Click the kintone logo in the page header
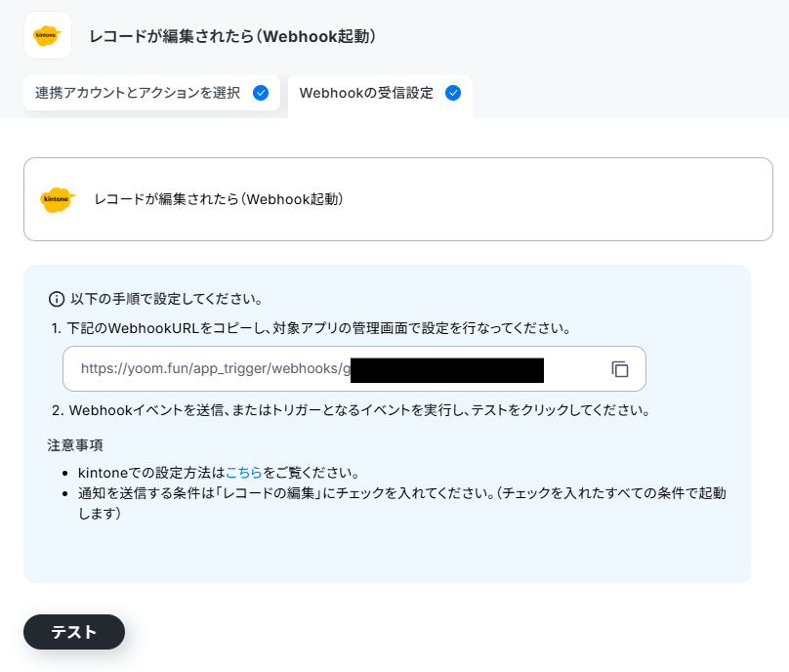The width and height of the screenshot is (789, 672). point(47,36)
